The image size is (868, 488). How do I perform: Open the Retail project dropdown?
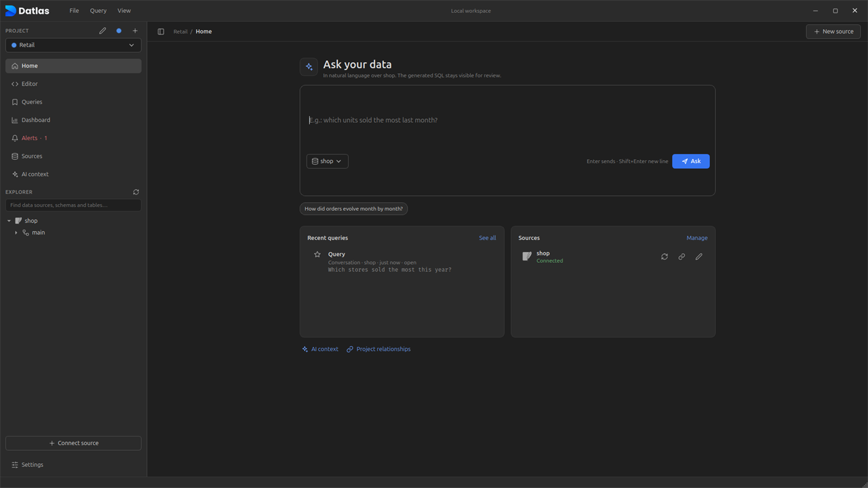tap(73, 45)
